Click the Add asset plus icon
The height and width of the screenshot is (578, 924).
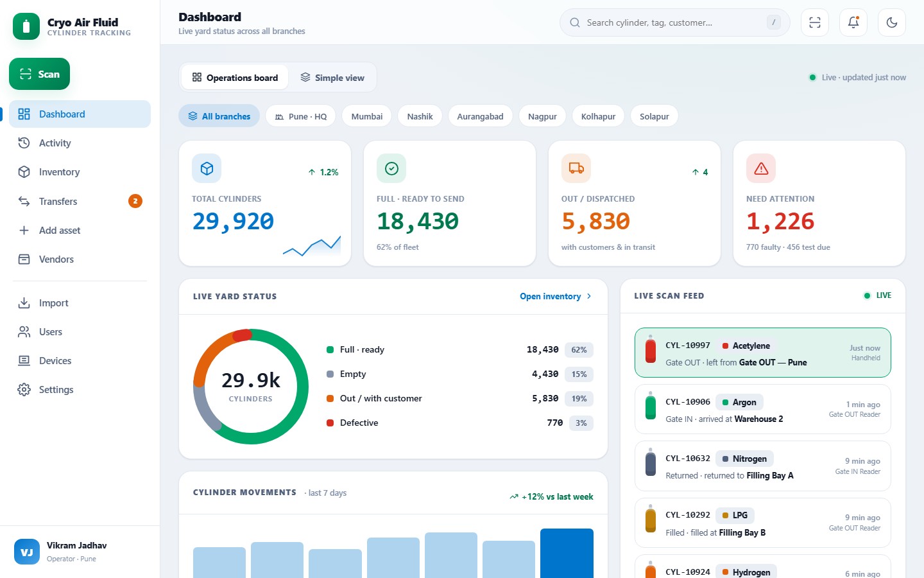24,230
